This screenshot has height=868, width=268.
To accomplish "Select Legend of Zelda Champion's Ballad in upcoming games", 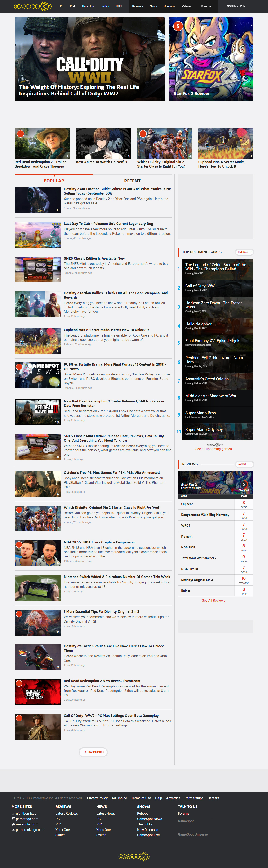I will (x=217, y=268).
